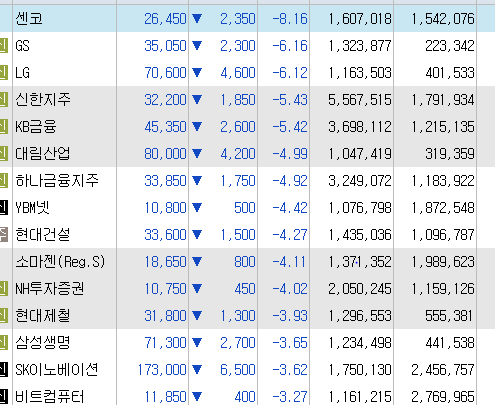This screenshot has width=495, height=405.
Task: Click the previous volume 1,542,076
Action: [443, 19]
